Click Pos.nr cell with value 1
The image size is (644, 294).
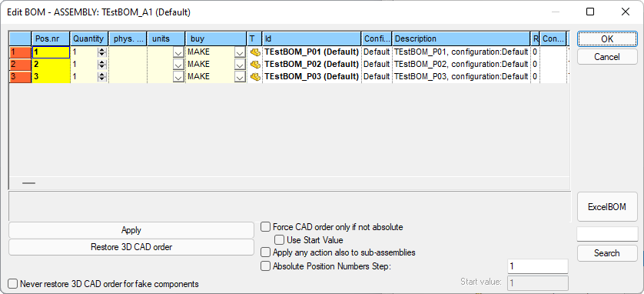pos(51,52)
